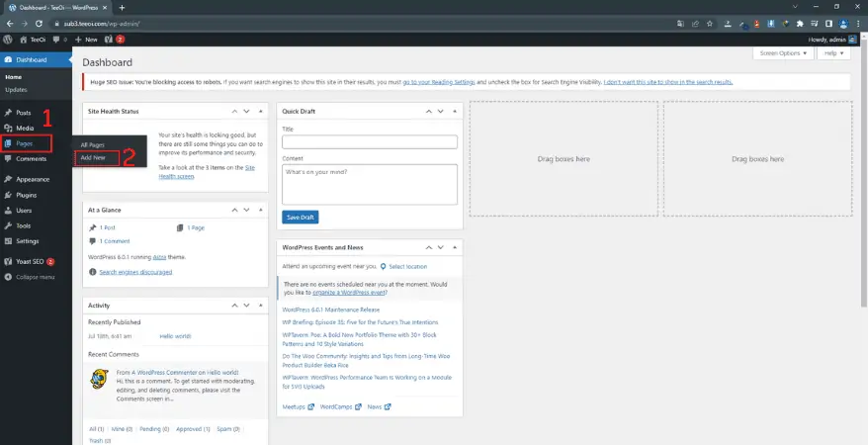Click Search engines discouraged link
Screen dimensions: 868x445
[135, 272]
